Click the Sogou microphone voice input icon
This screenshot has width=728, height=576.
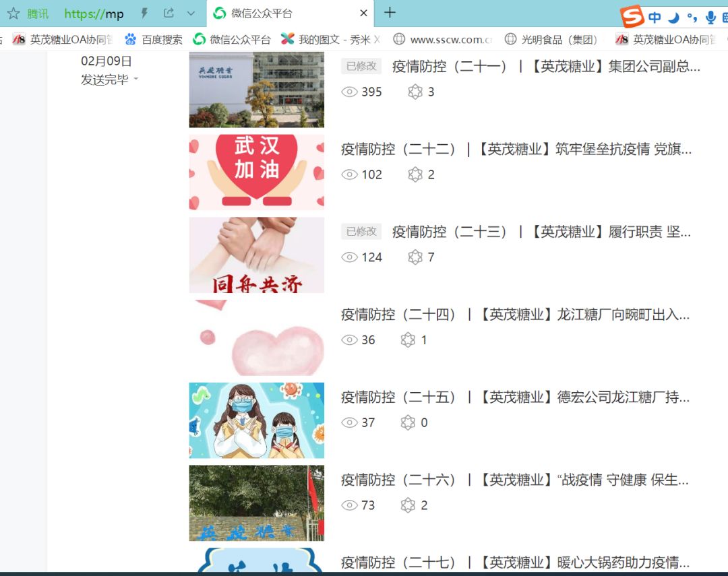(710, 18)
